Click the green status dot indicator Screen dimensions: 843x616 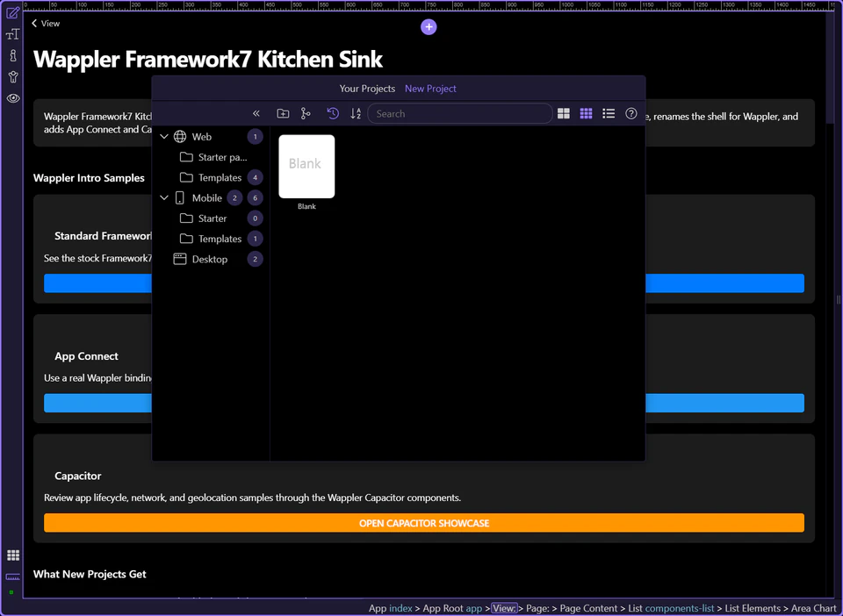pyautogui.click(x=11, y=592)
